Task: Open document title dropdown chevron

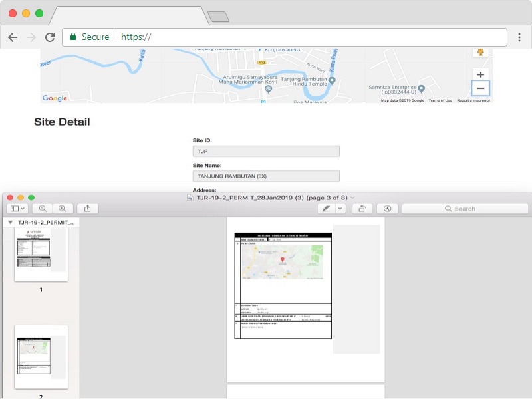Action: point(353,198)
